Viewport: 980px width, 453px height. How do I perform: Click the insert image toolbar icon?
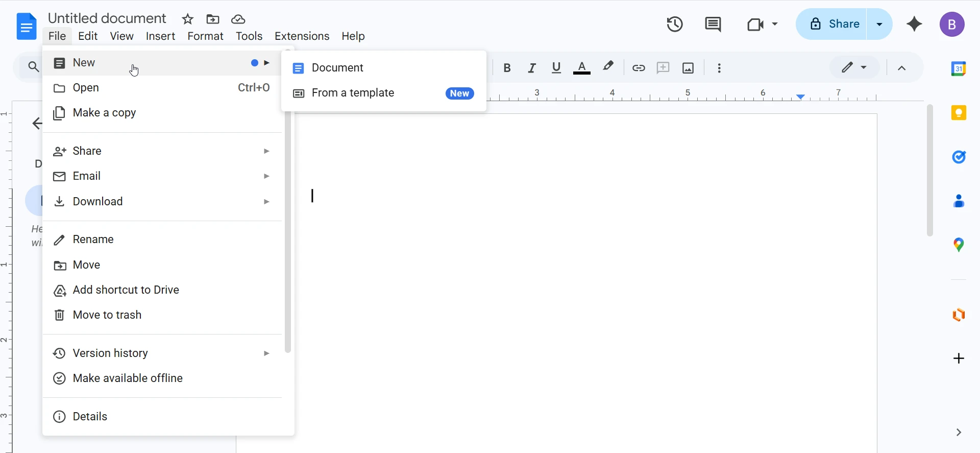pos(688,68)
